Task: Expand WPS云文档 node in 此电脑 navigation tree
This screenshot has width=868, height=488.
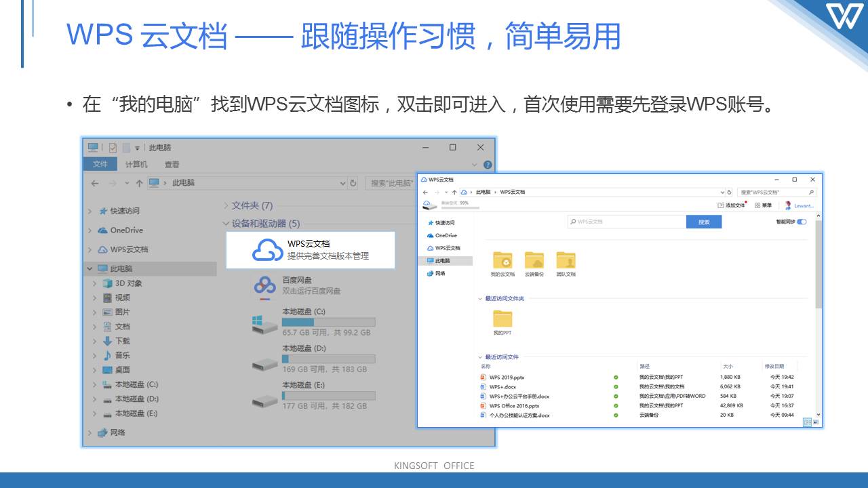Action: tap(90, 249)
